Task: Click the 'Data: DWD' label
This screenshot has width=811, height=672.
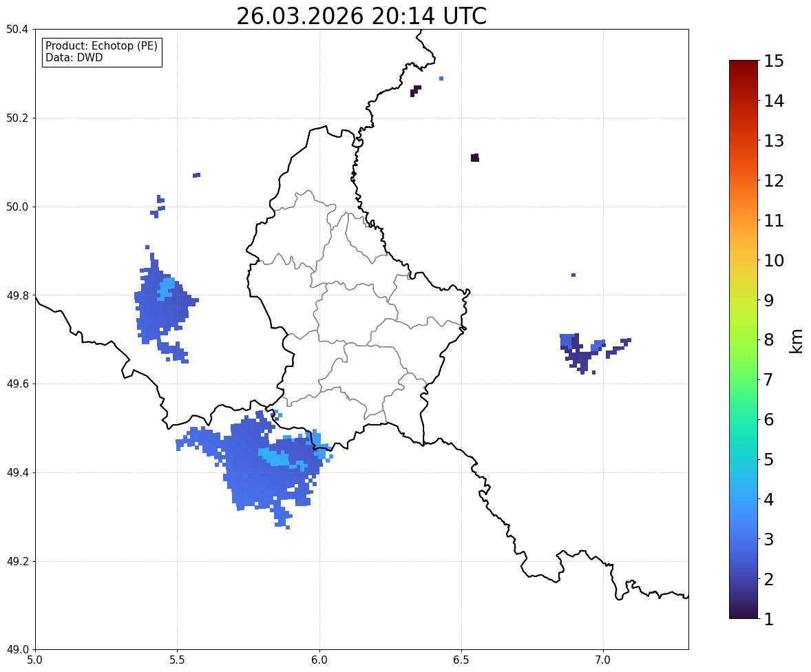Action: [x=74, y=57]
